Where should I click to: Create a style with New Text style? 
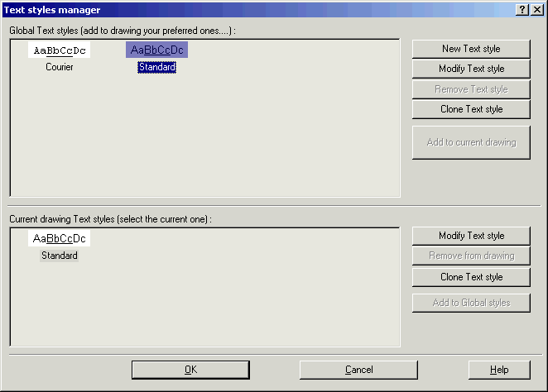[x=471, y=49]
